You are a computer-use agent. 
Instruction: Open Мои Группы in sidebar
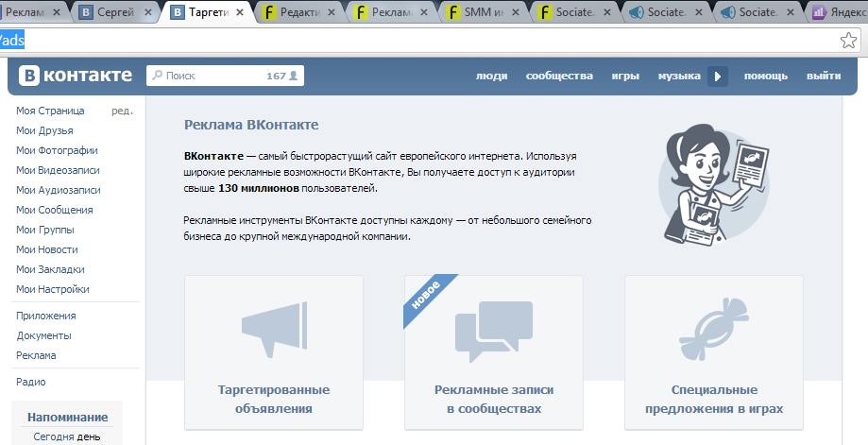(45, 230)
